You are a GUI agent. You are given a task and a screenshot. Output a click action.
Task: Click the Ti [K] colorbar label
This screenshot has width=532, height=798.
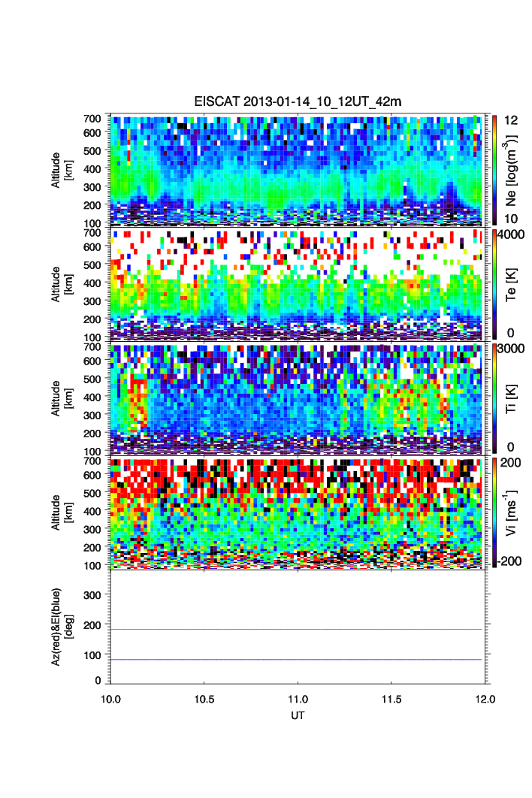(x=511, y=399)
